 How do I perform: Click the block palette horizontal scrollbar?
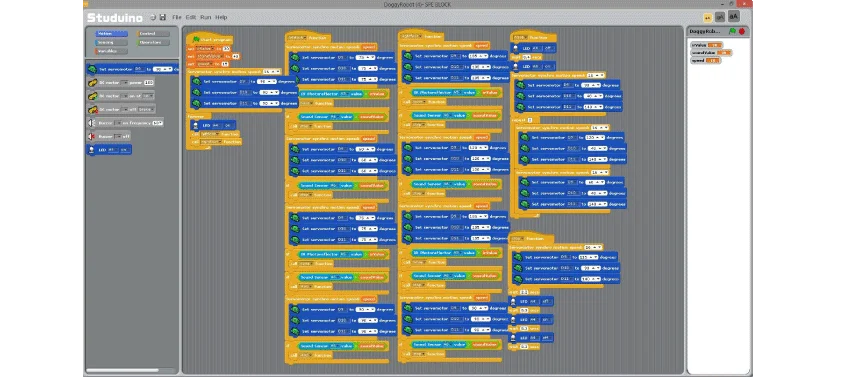point(123,371)
